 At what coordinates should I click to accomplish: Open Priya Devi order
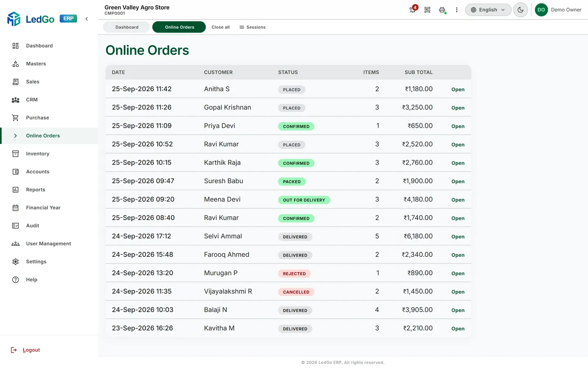coord(458,126)
